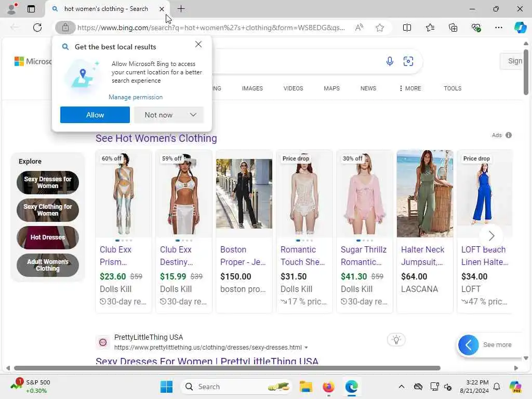Viewport: 532px width, 399px height.
Task: Expand the MORE menu
Action: (410, 88)
